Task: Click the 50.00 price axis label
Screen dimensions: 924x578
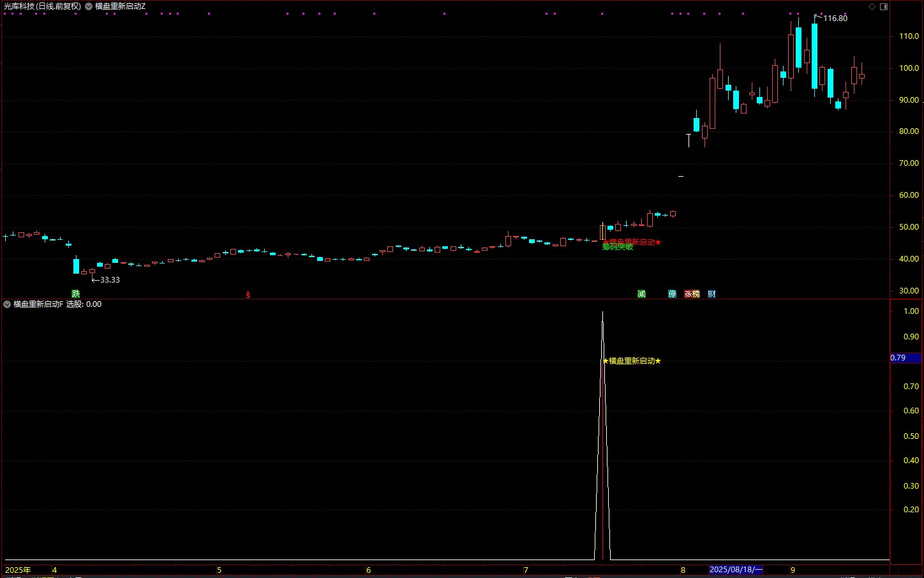Action: [909, 227]
